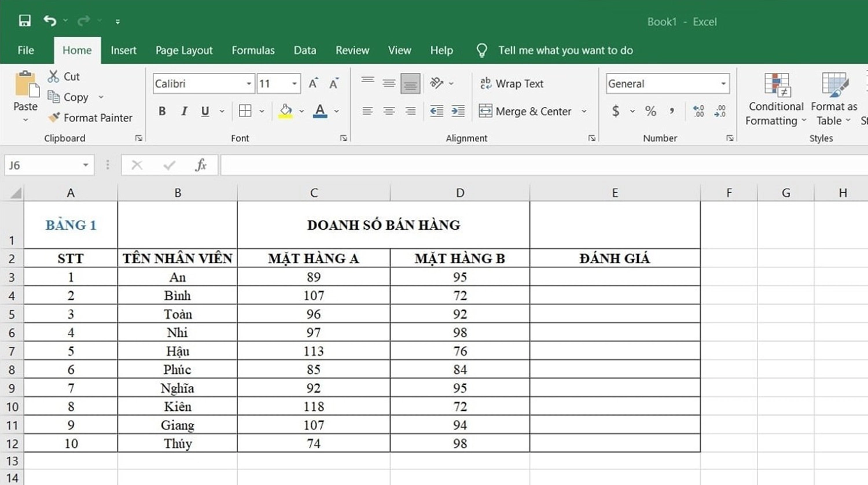Toggle Underline formatting

tap(205, 111)
